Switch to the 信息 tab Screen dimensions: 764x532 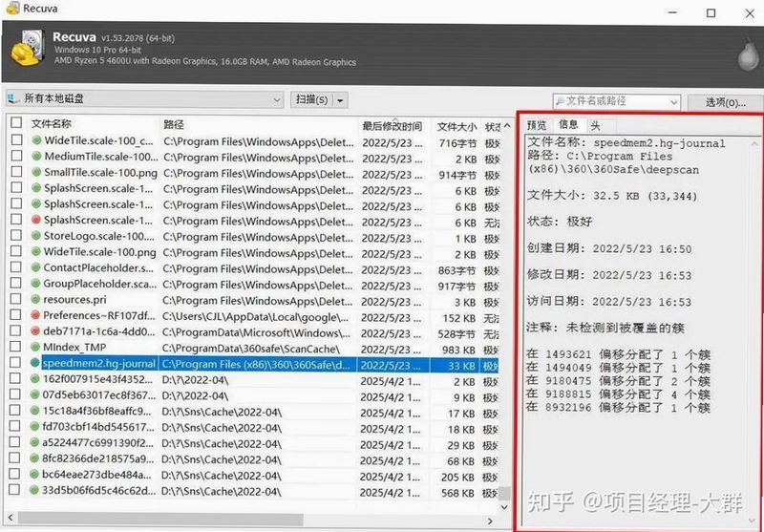[x=568, y=125]
